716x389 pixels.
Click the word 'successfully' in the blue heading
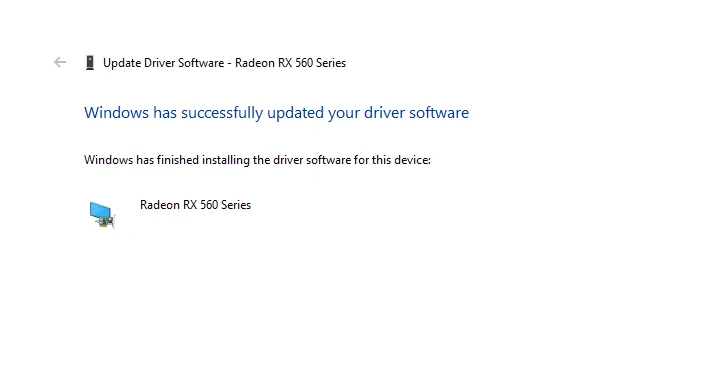(x=222, y=113)
